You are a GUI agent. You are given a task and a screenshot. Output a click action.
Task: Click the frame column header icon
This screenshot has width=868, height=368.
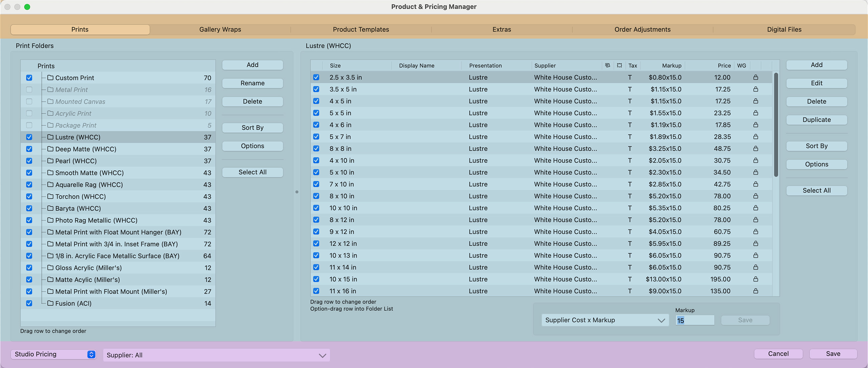point(619,66)
